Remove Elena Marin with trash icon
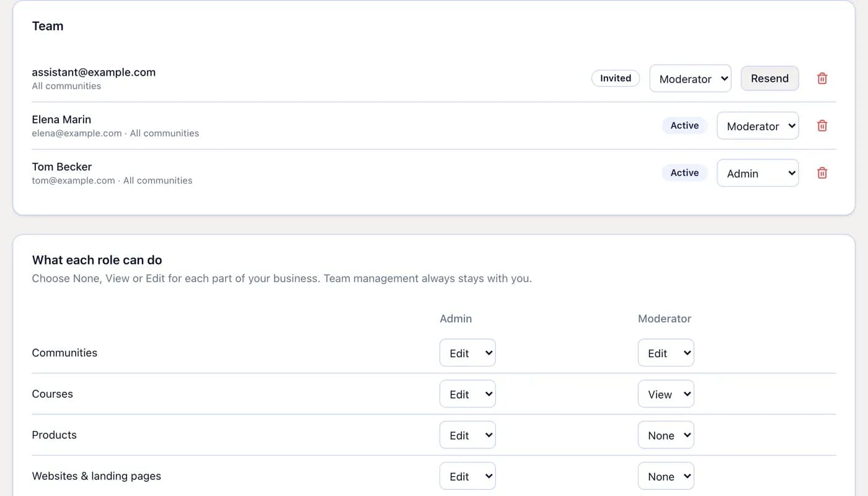Screen dimensions: 868x496 pyautogui.click(x=822, y=126)
